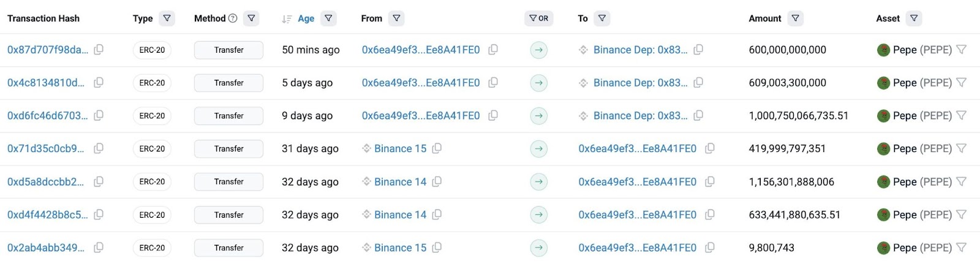The image size is (980, 262).
Task: Click the arrow icon in the 9 days ago row
Action: pos(538,115)
